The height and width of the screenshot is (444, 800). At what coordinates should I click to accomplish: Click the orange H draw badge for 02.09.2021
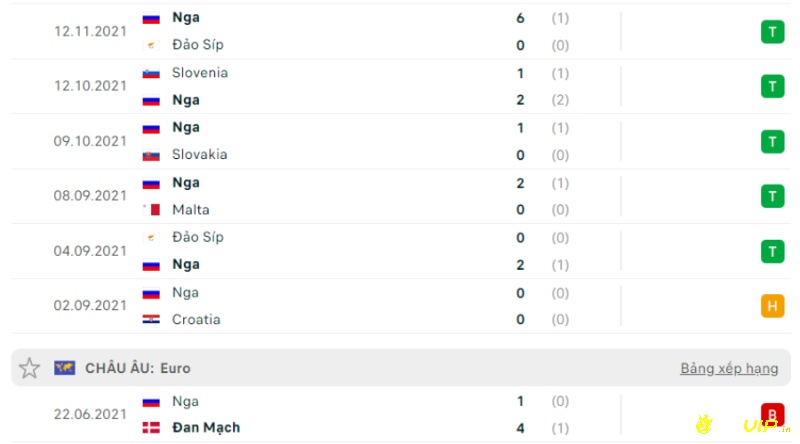point(772,306)
